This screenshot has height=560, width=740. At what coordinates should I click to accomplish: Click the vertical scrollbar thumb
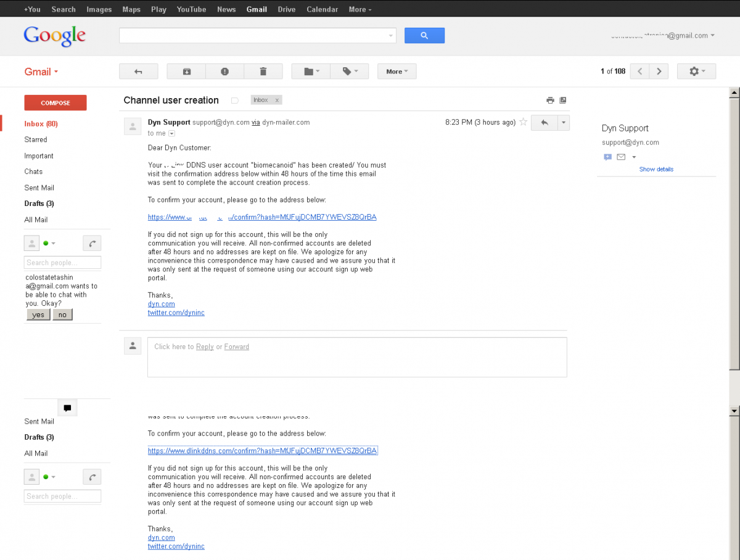[x=734, y=234]
